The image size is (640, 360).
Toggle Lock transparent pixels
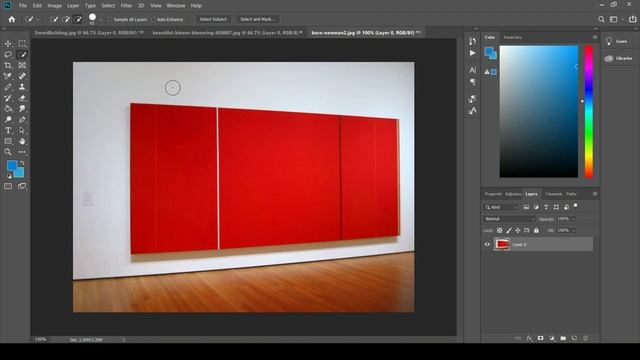coord(499,231)
